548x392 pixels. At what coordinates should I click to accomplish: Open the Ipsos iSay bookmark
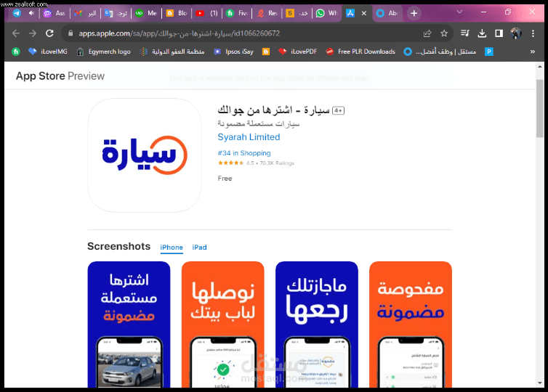233,52
